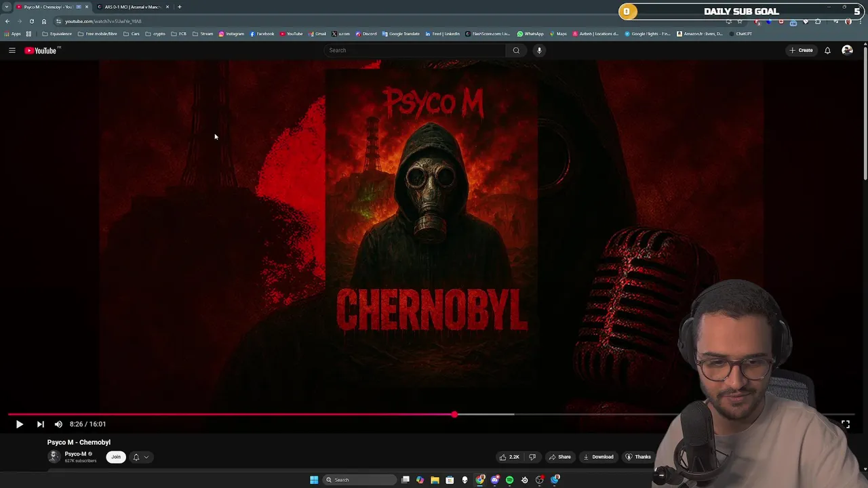
Task: Click the Create button
Action: pyautogui.click(x=801, y=50)
